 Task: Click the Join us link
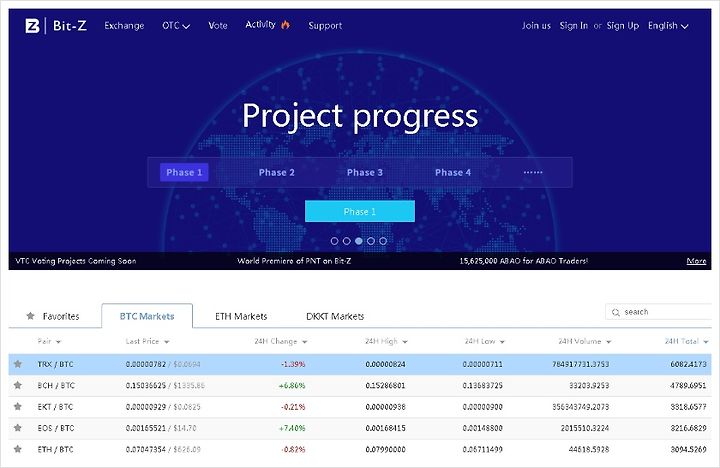536,26
